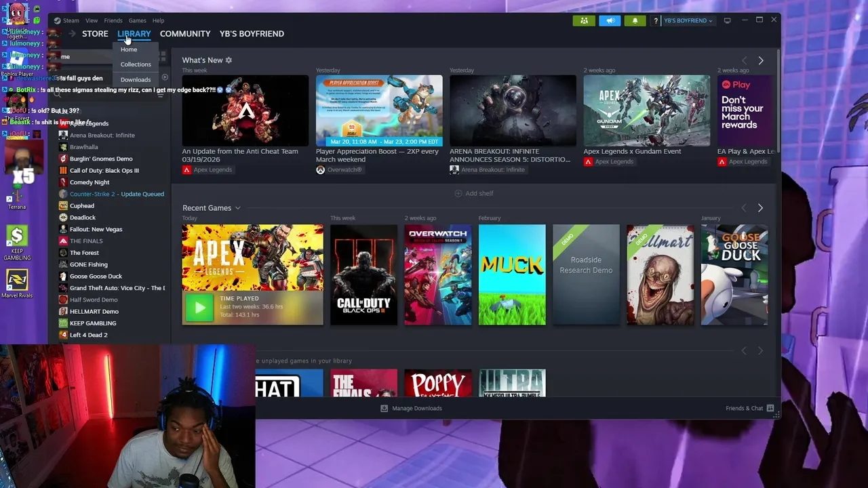This screenshot has width=868, height=488.
Task: Open the family sharing green icon button
Action: click(584, 20)
